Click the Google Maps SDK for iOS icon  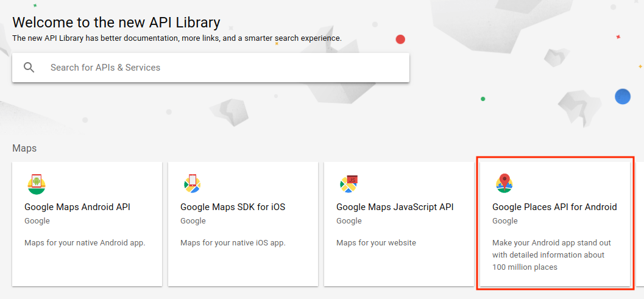point(192,183)
